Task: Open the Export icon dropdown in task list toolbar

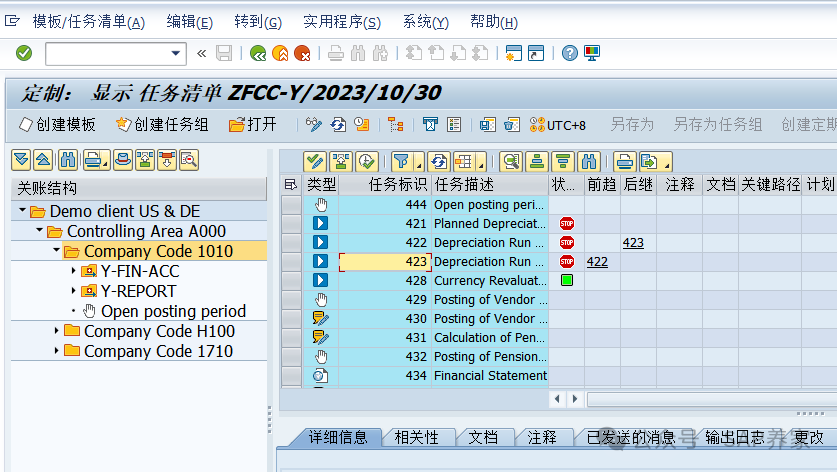Action: 667,167
